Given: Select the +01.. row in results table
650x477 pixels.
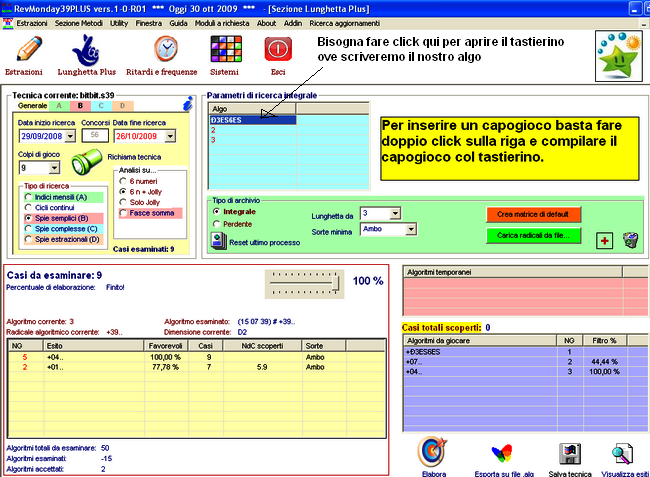Looking at the screenshot, I should 197,367.
